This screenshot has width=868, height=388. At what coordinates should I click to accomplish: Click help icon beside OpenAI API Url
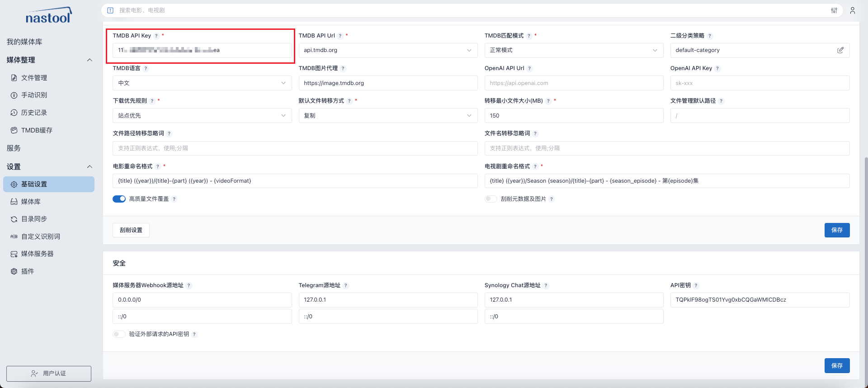coord(529,69)
